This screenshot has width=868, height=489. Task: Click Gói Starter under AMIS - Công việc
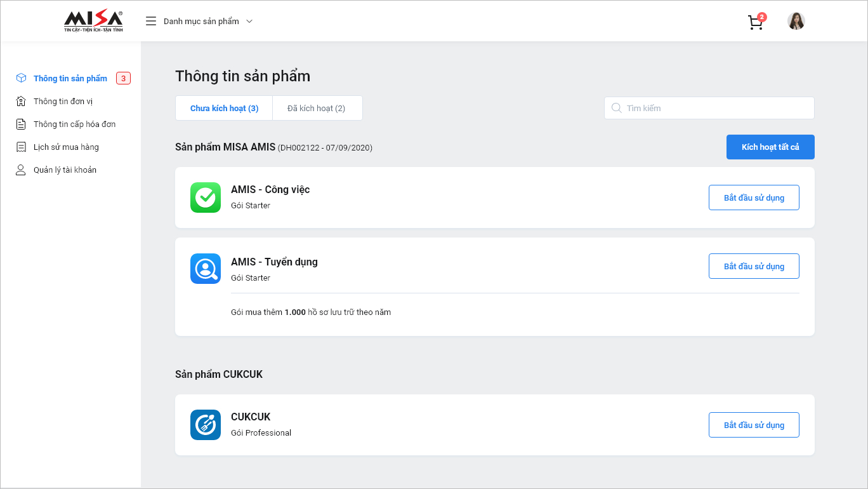pos(251,205)
